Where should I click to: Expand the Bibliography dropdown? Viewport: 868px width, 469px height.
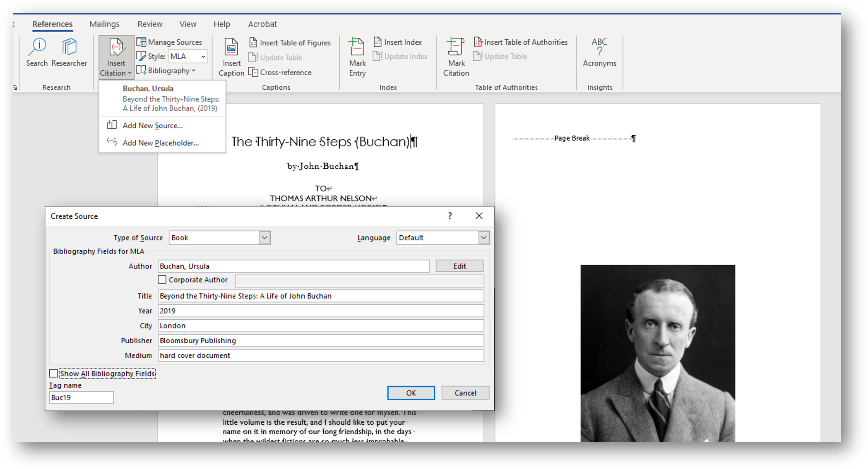tap(166, 71)
